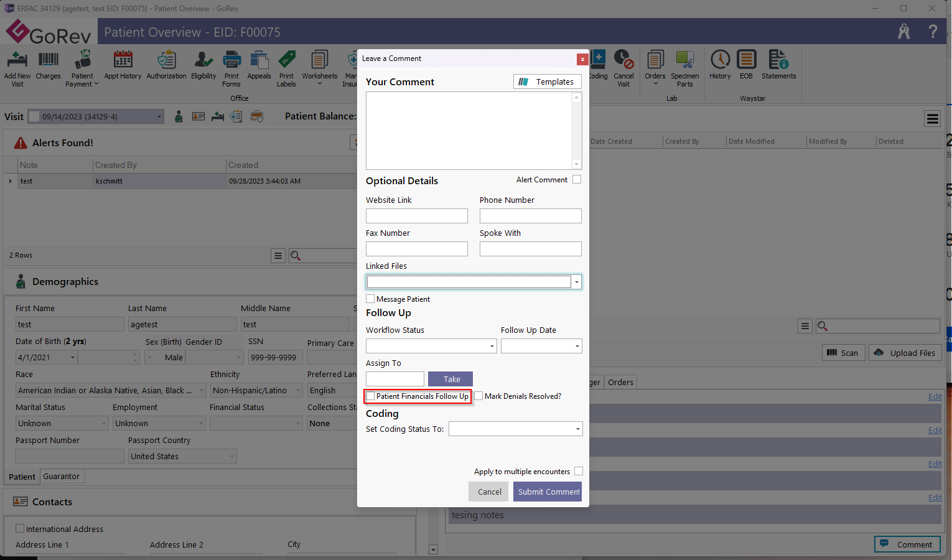Click the Spoke With field
Screen dimensions: 952x560
(x=531, y=249)
